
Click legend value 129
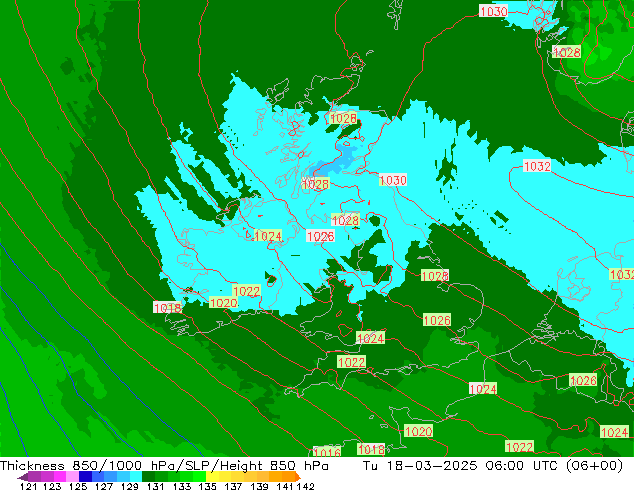pos(130,486)
